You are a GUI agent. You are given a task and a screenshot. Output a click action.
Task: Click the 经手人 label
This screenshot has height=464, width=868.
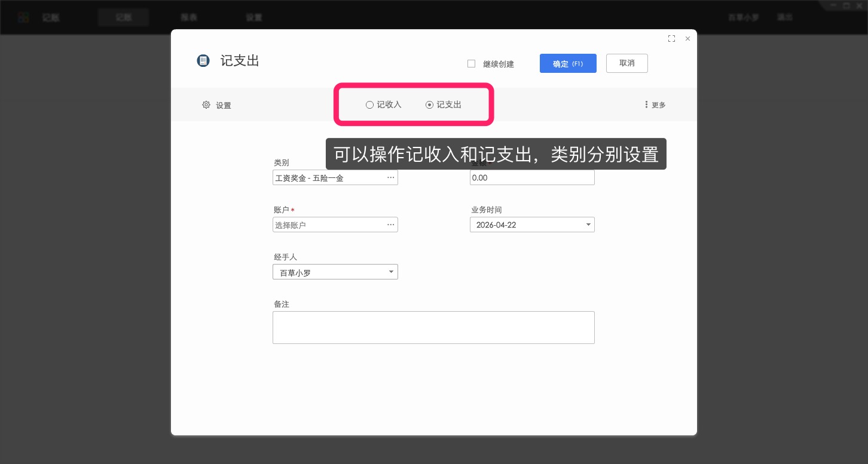coord(286,257)
